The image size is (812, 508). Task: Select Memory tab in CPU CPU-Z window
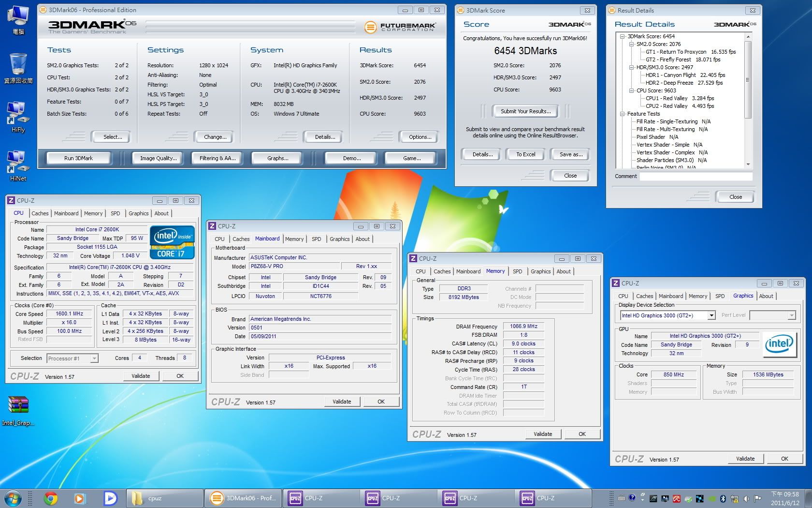coord(93,213)
